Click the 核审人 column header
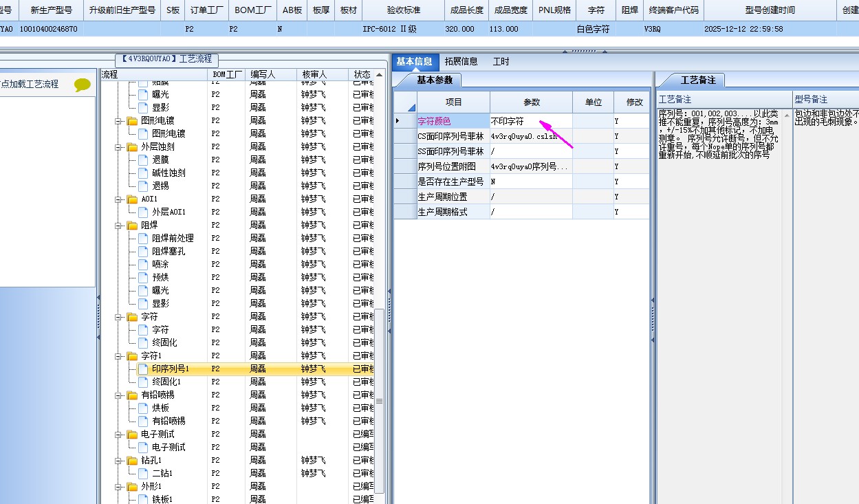 324,74
